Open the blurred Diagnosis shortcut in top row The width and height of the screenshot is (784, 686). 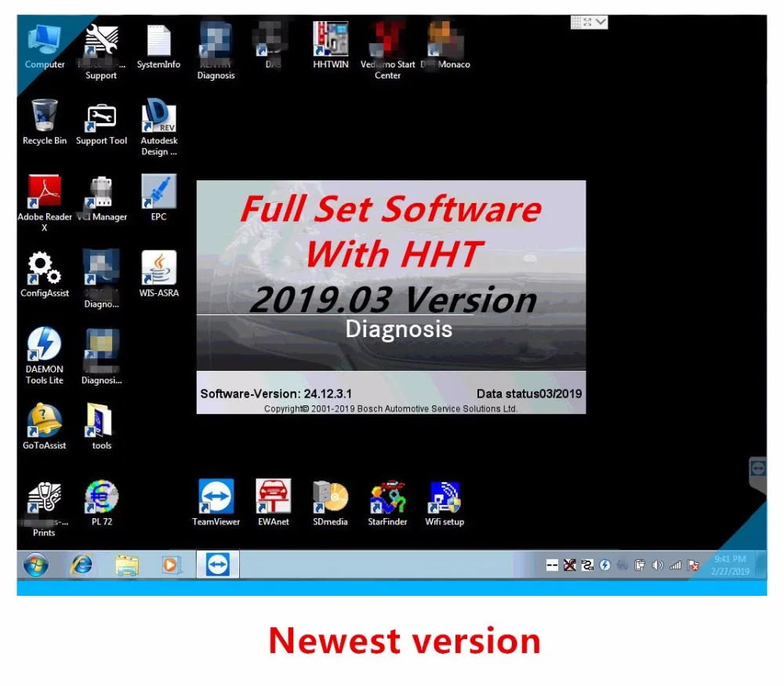coord(216,51)
